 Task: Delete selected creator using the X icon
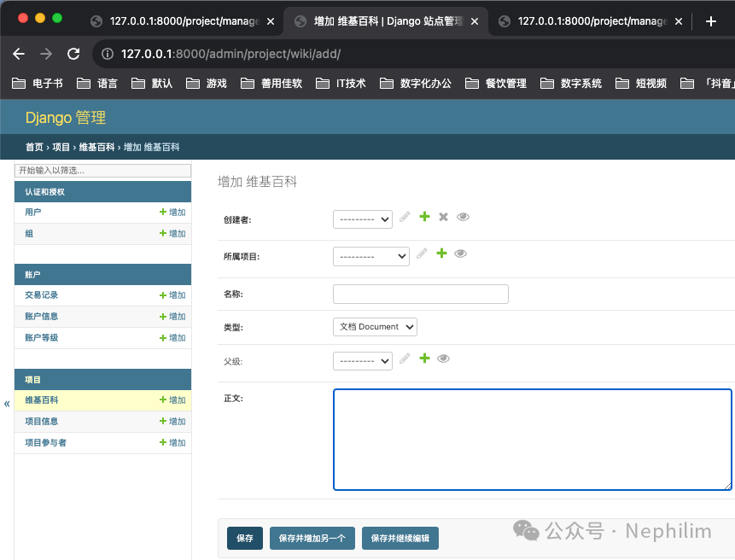tap(443, 217)
